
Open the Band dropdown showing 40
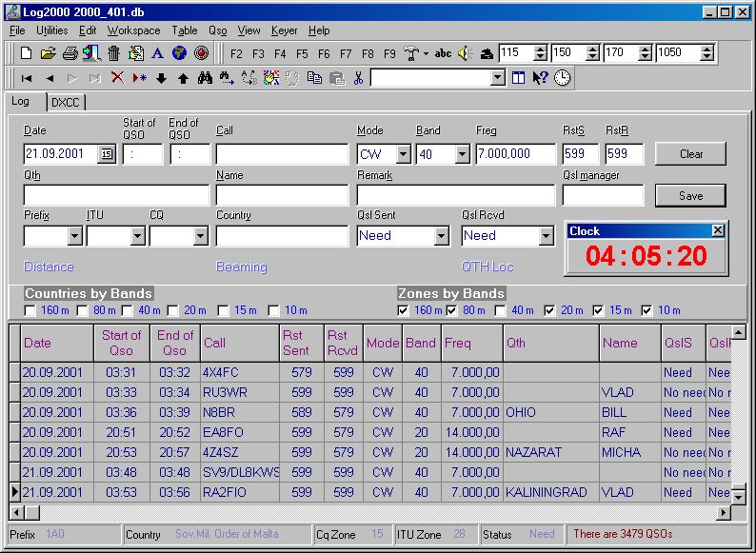point(463,154)
